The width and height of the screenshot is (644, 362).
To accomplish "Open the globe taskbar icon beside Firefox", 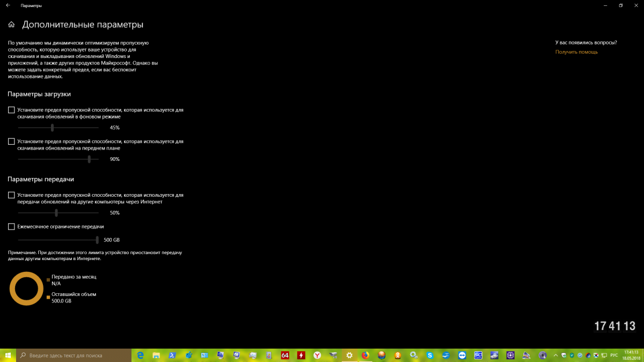I will click(x=382, y=355).
